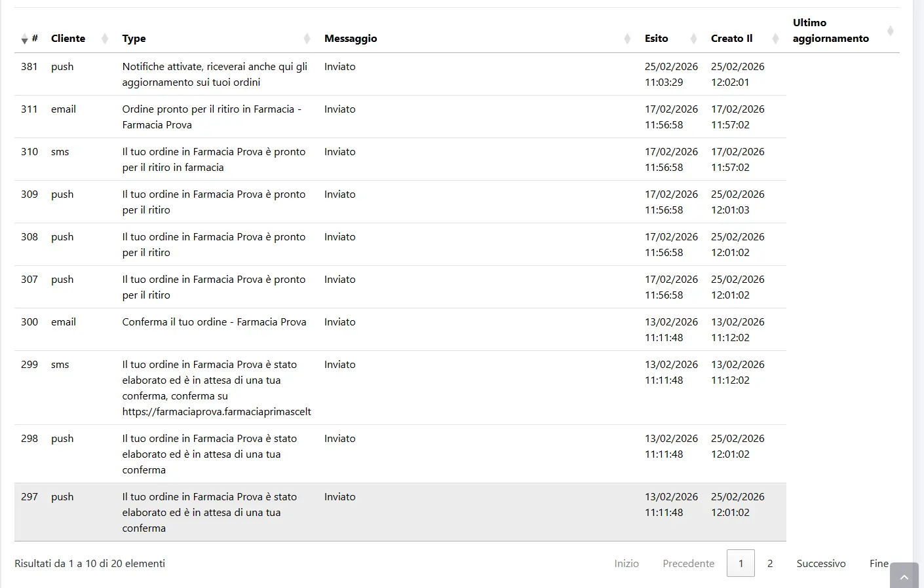Viewport: 924px width, 588px height.
Task: Select row number 308
Action: pos(29,237)
